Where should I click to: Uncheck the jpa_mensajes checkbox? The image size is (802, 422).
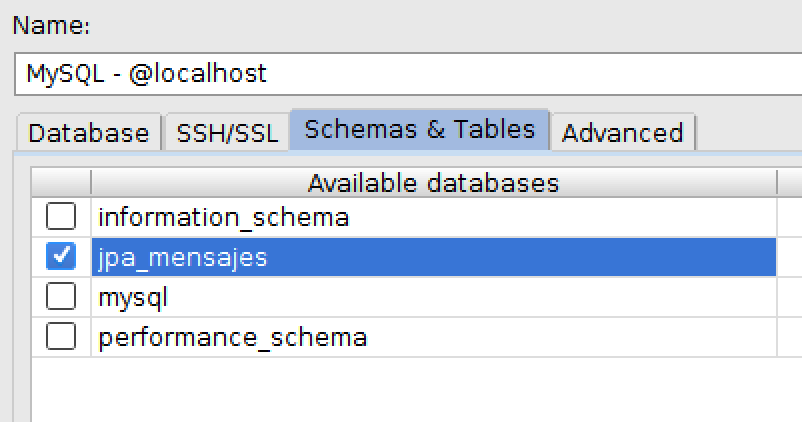coord(61,256)
